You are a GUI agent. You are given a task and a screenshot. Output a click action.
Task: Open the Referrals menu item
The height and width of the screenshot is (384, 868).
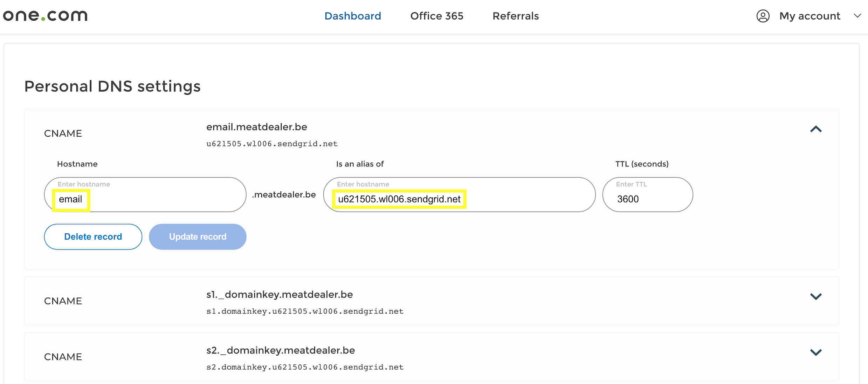pyautogui.click(x=516, y=16)
